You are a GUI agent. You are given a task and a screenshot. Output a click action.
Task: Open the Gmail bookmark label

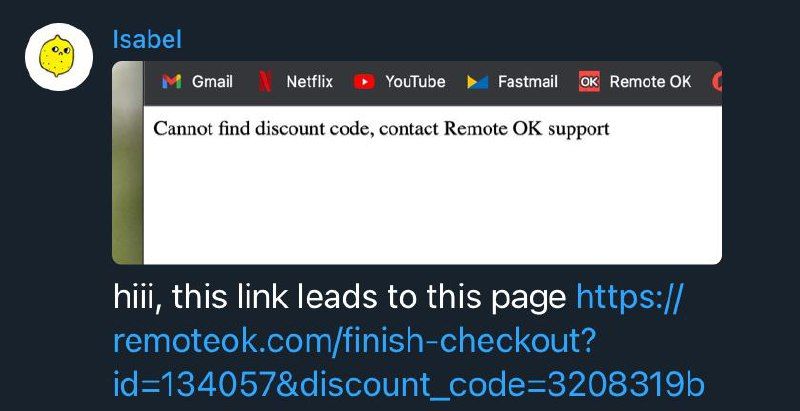[212, 82]
